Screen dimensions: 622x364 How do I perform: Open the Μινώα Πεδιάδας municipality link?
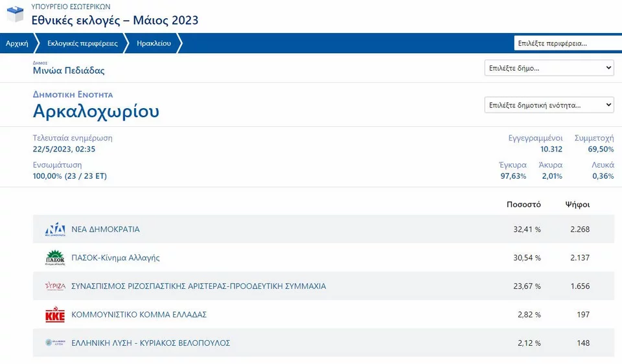click(69, 71)
